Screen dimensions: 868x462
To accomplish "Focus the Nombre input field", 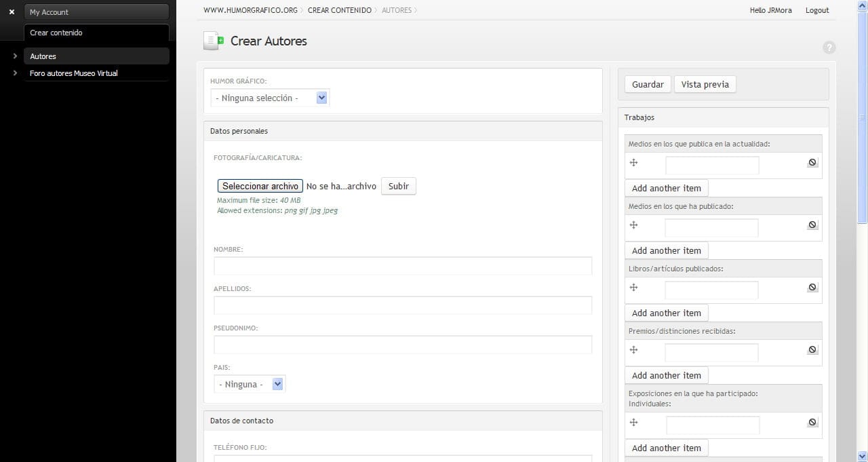I will [403, 266].
